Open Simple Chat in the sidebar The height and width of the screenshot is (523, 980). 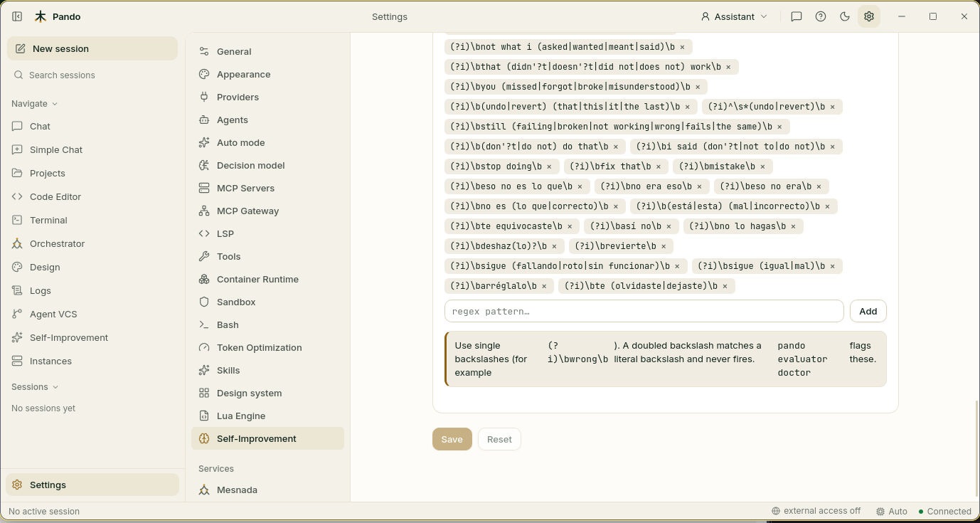[92, 149]
